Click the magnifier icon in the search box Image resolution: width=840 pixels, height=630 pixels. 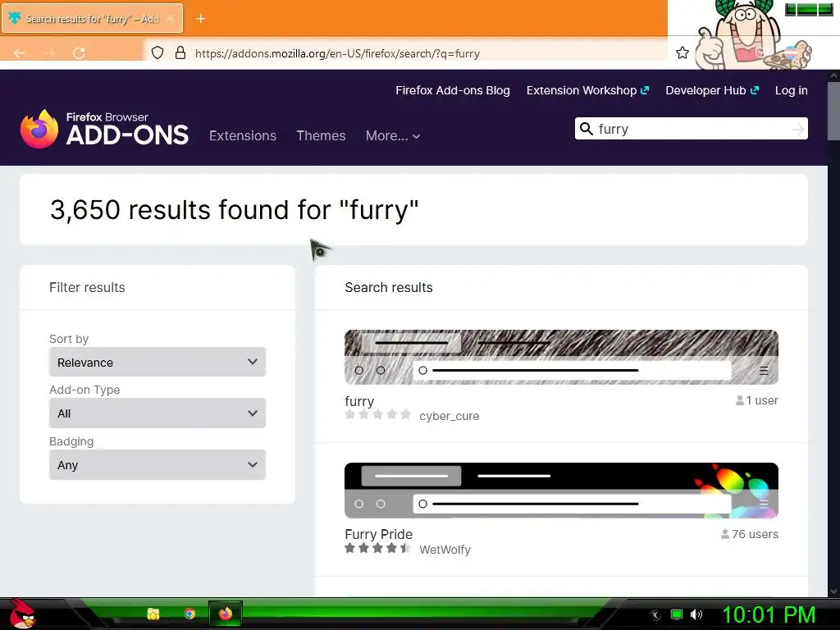coord(586,129)
